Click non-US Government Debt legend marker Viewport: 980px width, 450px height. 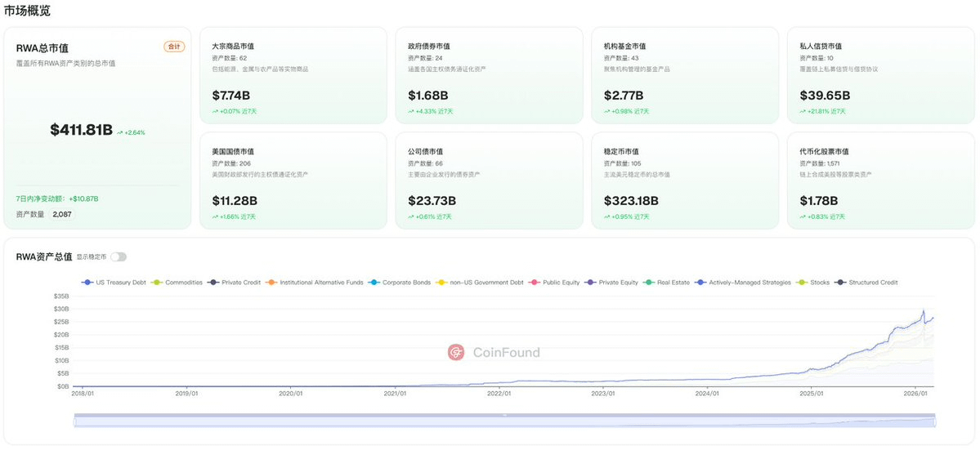(x=442, y=282)
